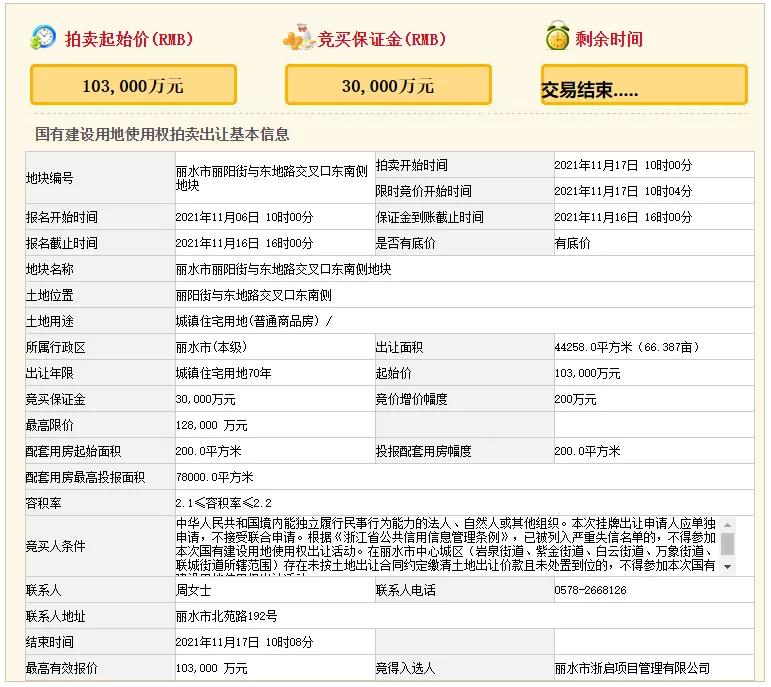Viewport: 771px width, 687px height.
Task: Click the maximum price value 128,000 万元
Action: coord(212,425)
